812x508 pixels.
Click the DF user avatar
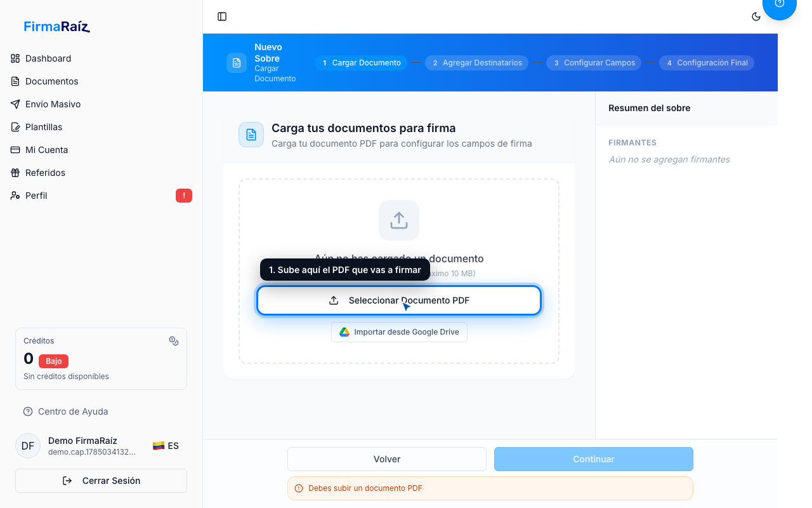pyautogui.click(x=28, y=446)
